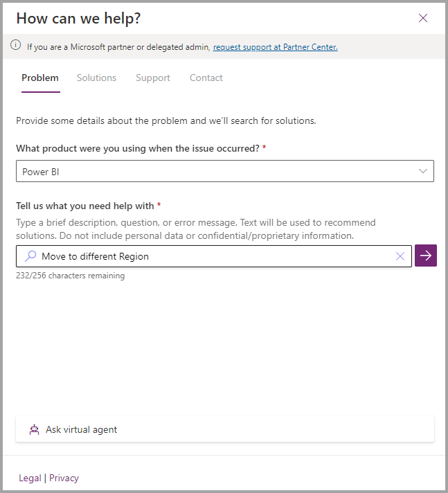Select the Problem tab
This screenshot has width=448, height=493.
[x=40, y=78]
